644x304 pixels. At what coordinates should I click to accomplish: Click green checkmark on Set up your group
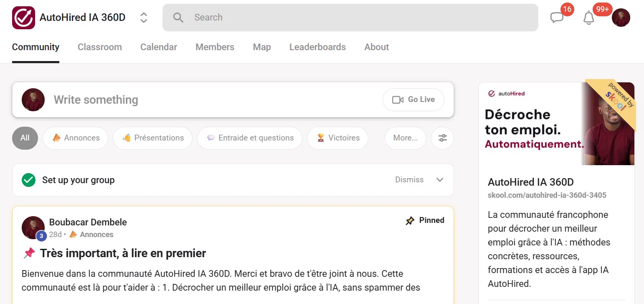click(28, 180)
